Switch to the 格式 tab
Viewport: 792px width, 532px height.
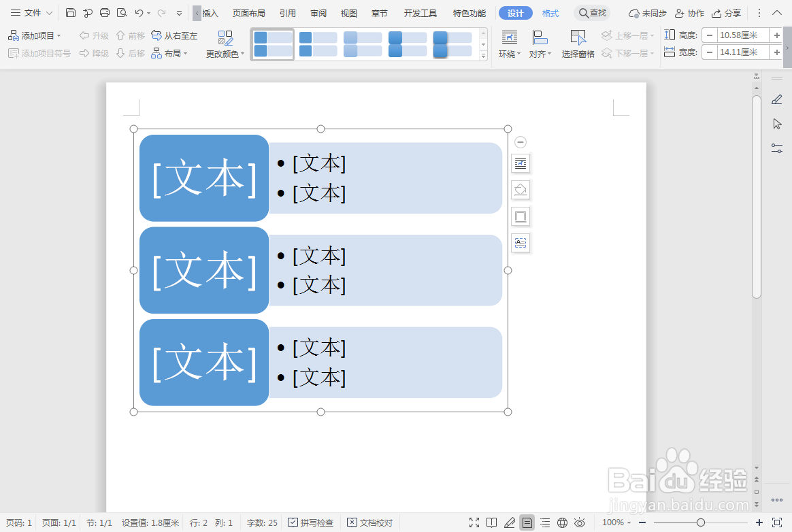(550, 13)
